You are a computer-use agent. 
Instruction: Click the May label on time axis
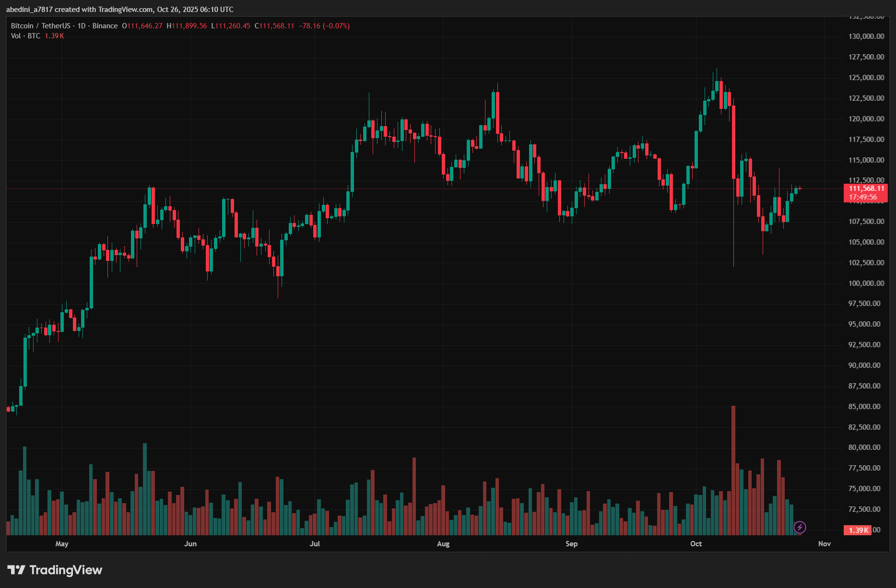coord(62,543)
